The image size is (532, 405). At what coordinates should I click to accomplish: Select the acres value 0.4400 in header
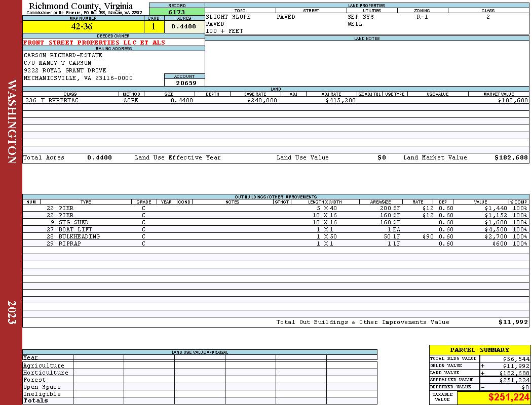[x=184, y=26]
